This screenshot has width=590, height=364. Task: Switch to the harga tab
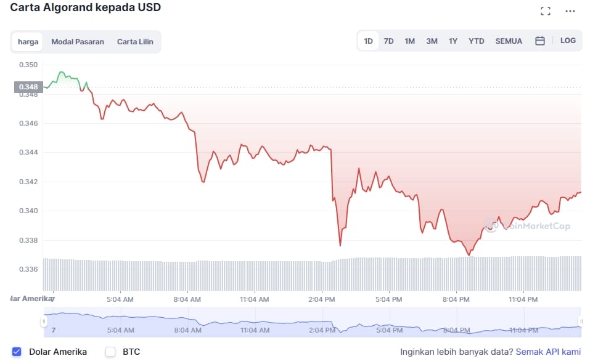[28, 42]
